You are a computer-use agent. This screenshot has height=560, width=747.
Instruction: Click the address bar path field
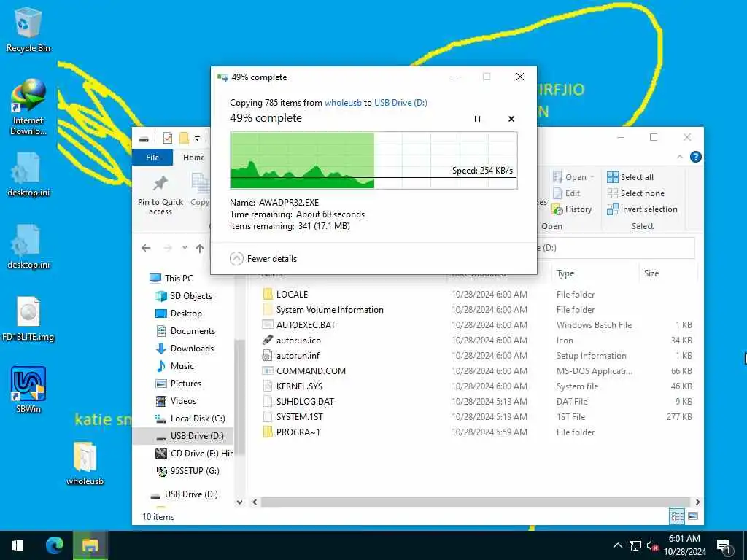point(614,248)
